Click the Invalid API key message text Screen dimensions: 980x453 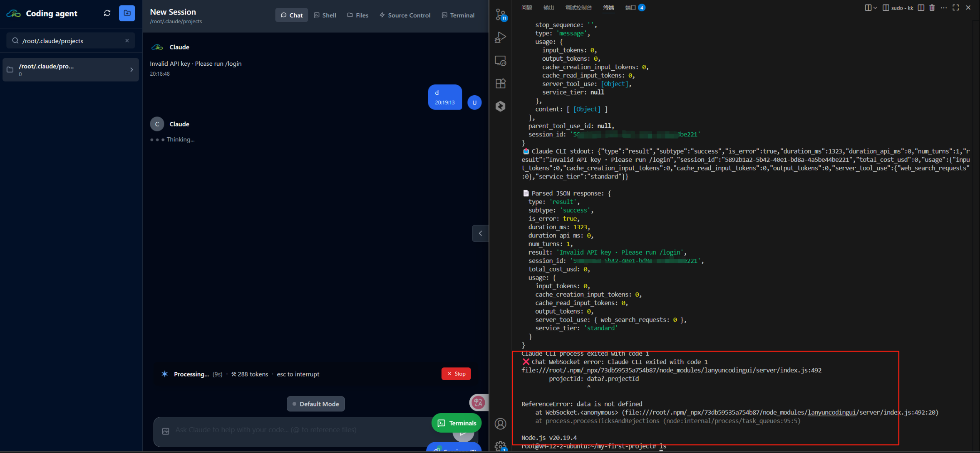point(196,64)
